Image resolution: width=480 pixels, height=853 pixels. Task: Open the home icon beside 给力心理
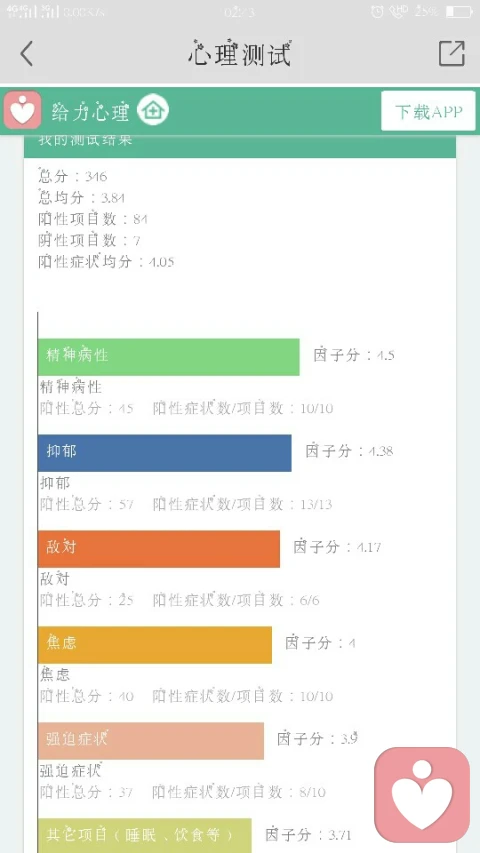click(153, 110)
